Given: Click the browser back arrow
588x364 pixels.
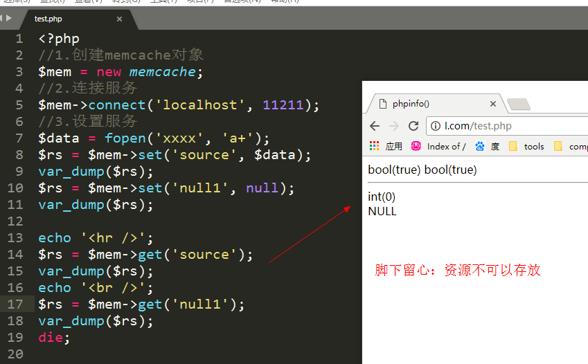Looking at the screenshot, I should (x=375, y=126).
